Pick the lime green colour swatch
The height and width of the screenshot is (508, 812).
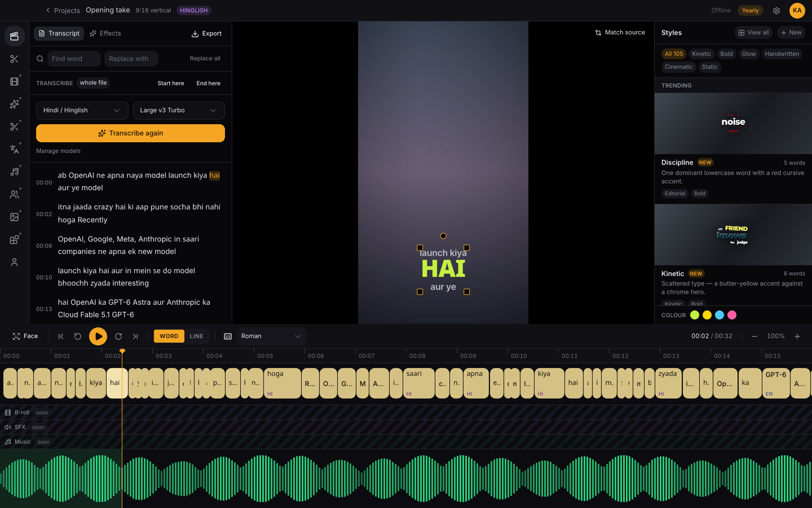click(x=695, y=316)
